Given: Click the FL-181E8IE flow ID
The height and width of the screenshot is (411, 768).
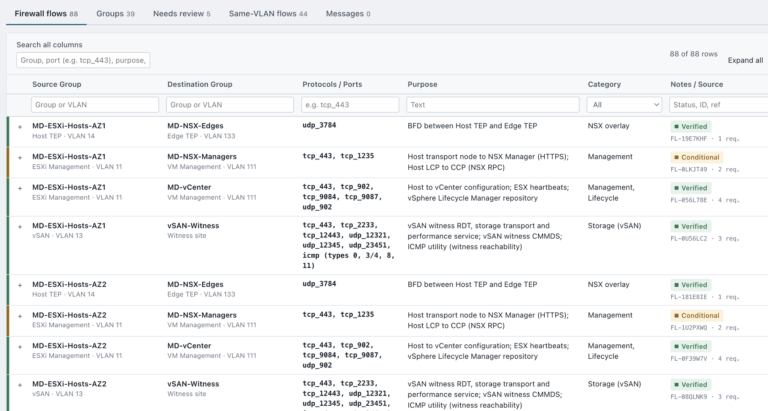Looking at the screenshot, I should (x=689, y=297).
